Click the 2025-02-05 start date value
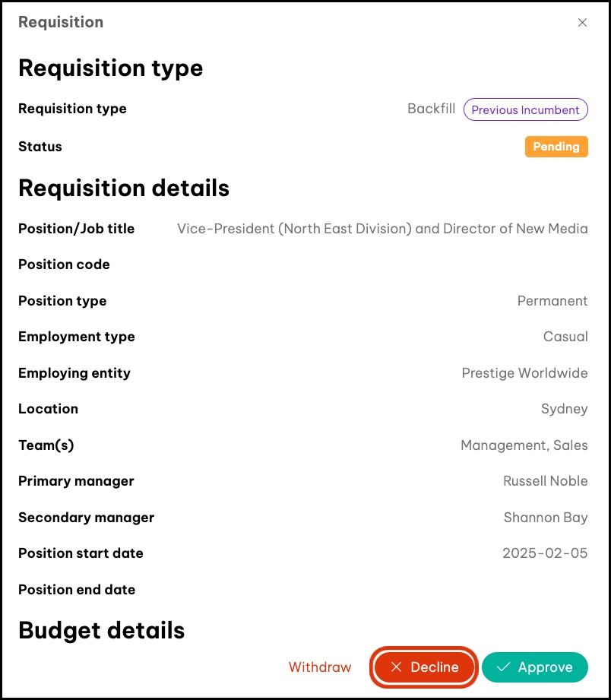Viewport: 611px width, 700px height. coord(545,553)
